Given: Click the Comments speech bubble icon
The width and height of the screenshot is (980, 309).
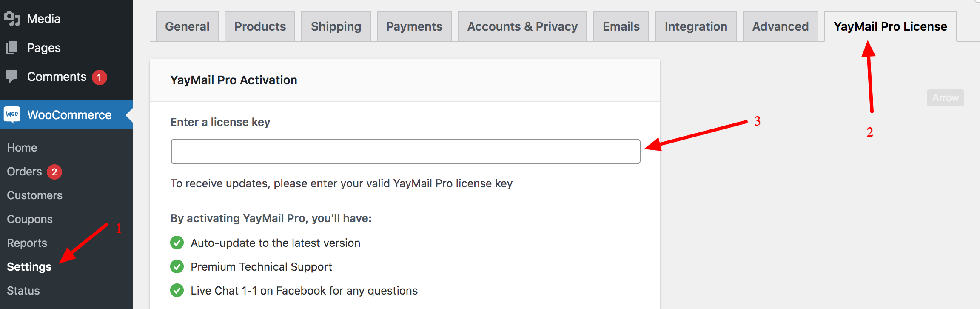Looking at the screenshot, I should click(12, 77).
